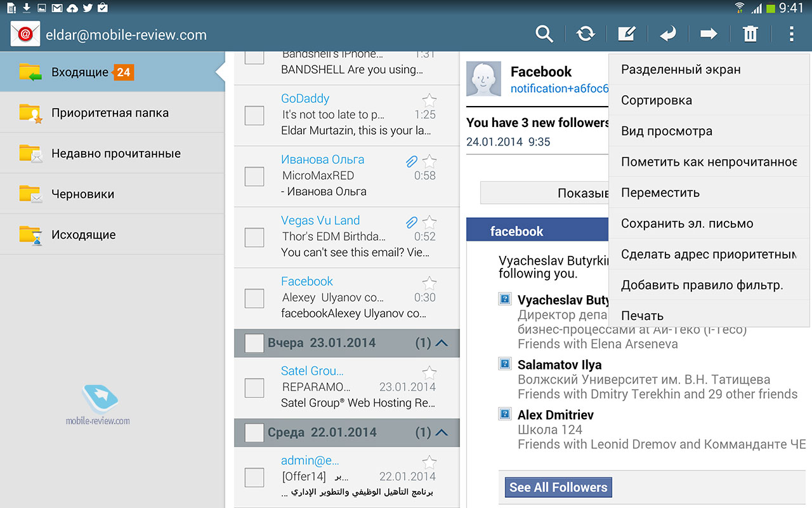Star the admin@e... email
This screenshot has width=812, height=508.
coord(429,462)
